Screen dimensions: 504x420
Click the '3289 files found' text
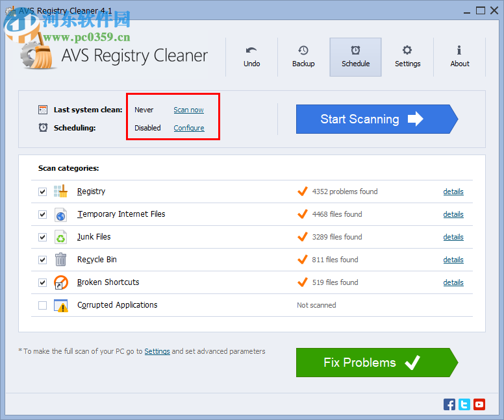click(337, 237)
